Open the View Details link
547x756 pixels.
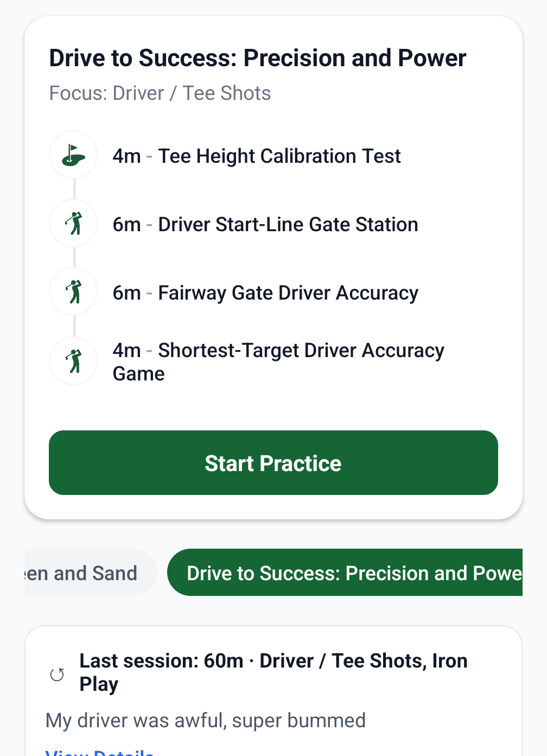click(x=100, y=752)
